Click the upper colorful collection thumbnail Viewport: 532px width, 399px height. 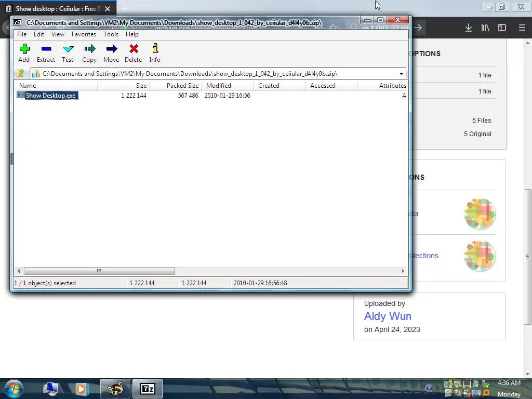pos(480,214)
